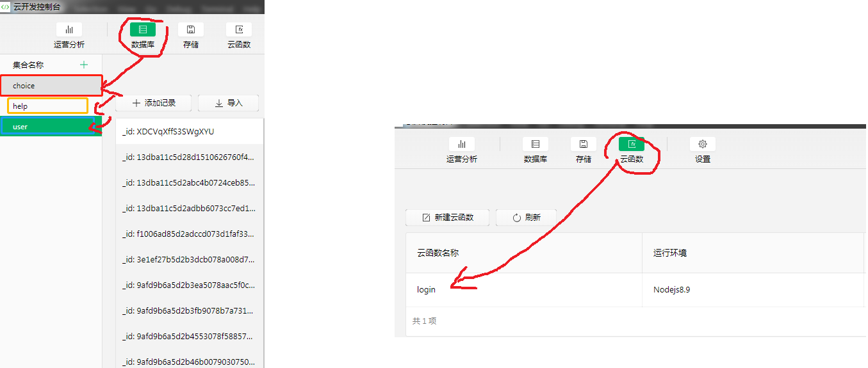Image resolution: width=868 pixels, height=368 pixels.
Task: Open the 设置 gear icon
Action: coord(702,145)
